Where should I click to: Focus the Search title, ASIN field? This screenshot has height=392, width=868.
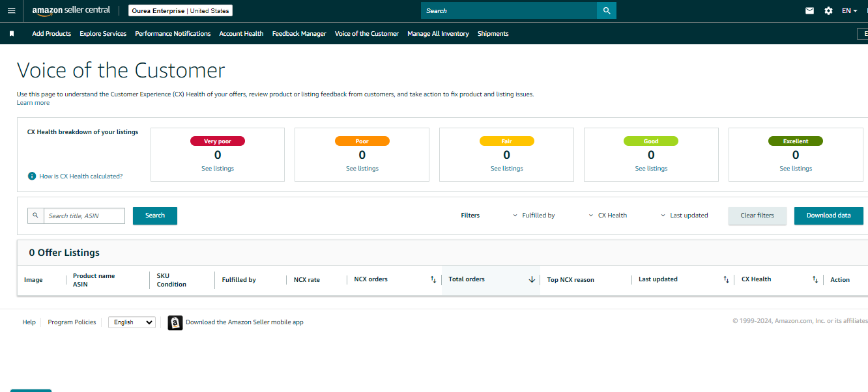coord(84,216)
